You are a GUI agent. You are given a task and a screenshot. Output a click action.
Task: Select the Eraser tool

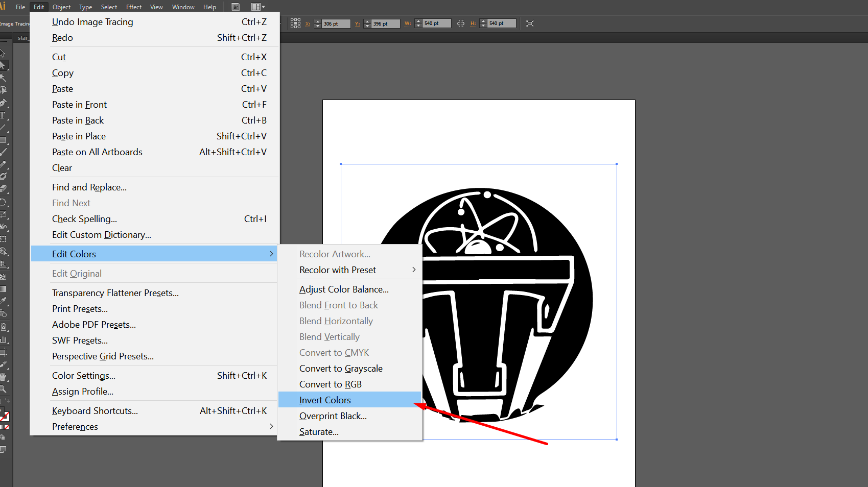tap(3, 189)
